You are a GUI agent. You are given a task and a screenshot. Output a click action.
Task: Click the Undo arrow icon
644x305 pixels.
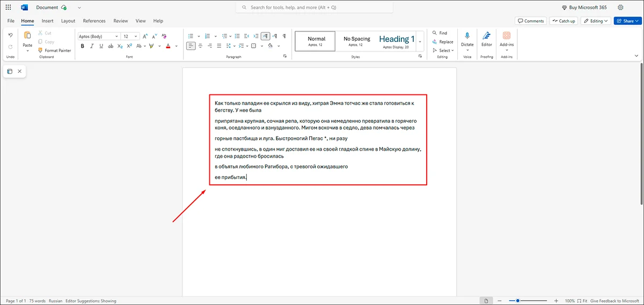[x=10, y=36]
